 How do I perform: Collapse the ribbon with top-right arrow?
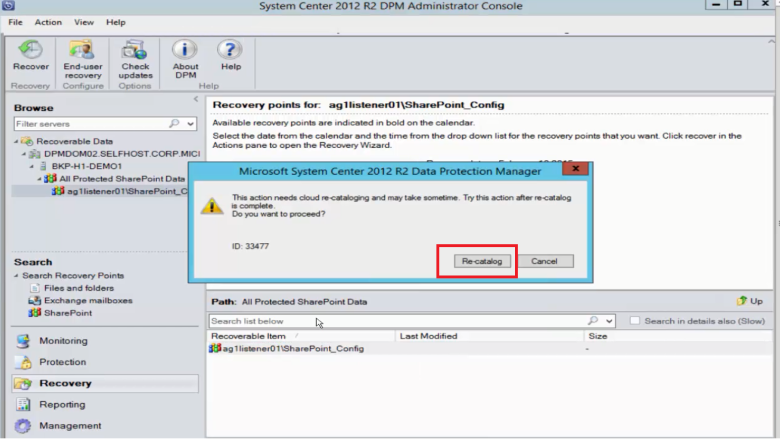pyautogui.click(x=771, y=42)
